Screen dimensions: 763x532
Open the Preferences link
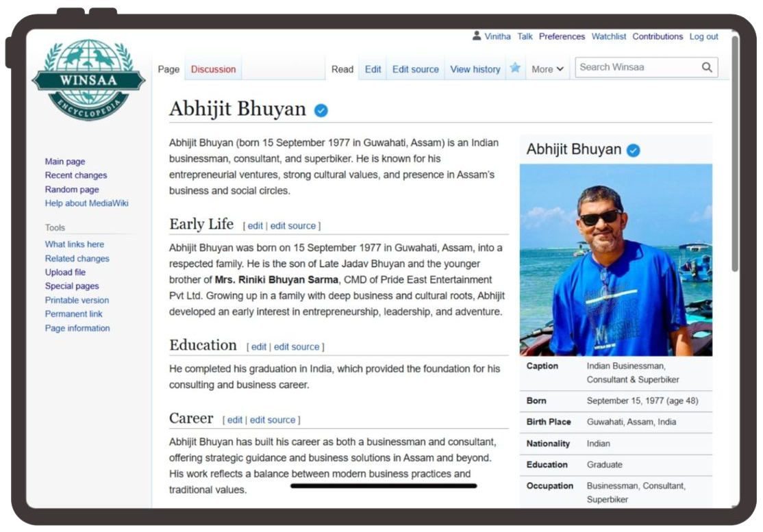coord(562,36)
